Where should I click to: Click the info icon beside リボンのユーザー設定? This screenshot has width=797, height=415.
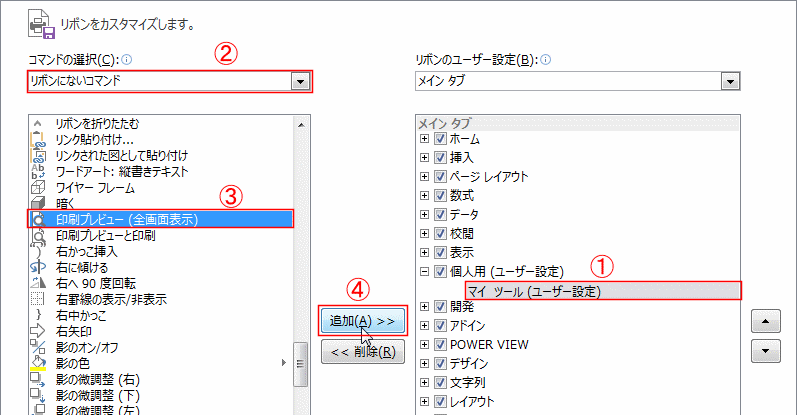(x=545, y=60)
